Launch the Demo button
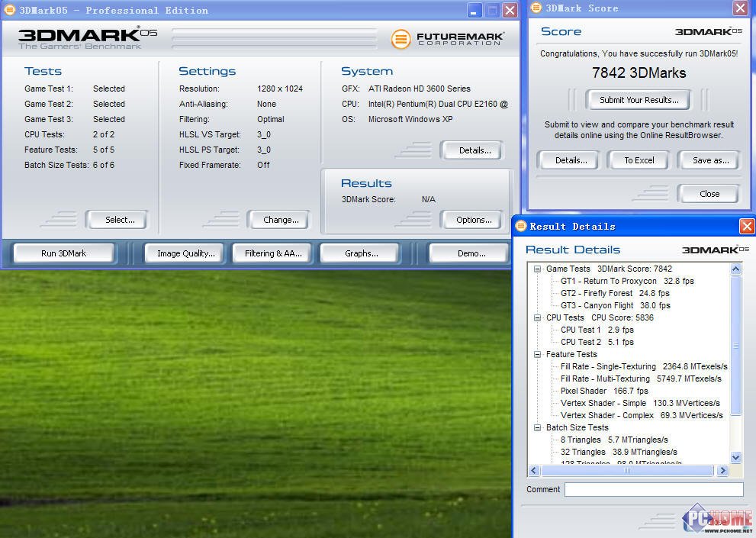Viewport: 756px width, 538px height. [x=471, y=253]
